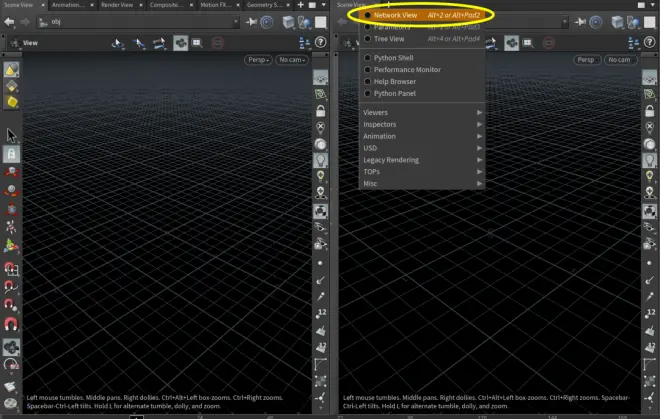Image resolution: width=660 pixels, height=419 pixels.
Task: Open viewport help question mark in right pane
Action: click(x=649, y=43)
